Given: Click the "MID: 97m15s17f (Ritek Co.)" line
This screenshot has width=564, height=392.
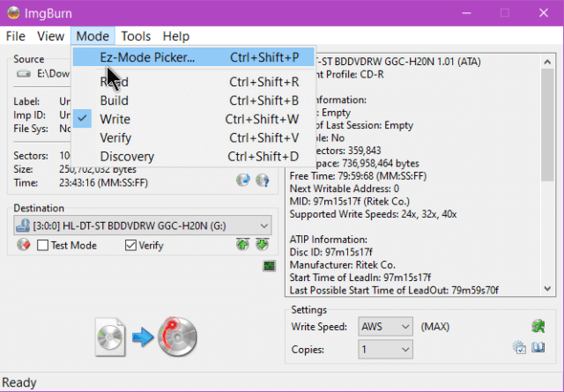Looking at the screenshot, I should click(x=350, y=202).
